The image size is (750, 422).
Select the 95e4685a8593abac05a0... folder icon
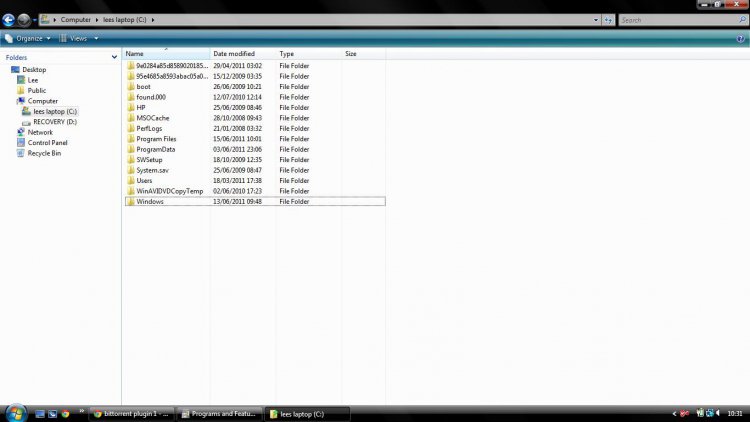pyautogui.click(x=131, y=76)
